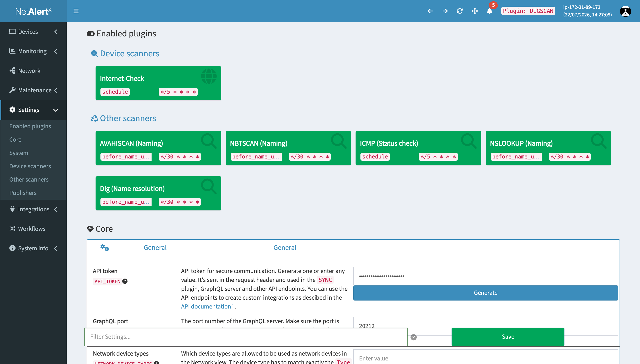Open the Internet-Check plugin card
This screenshot has width=640, height=364.
pyautogui.click(x=158, y=83)
